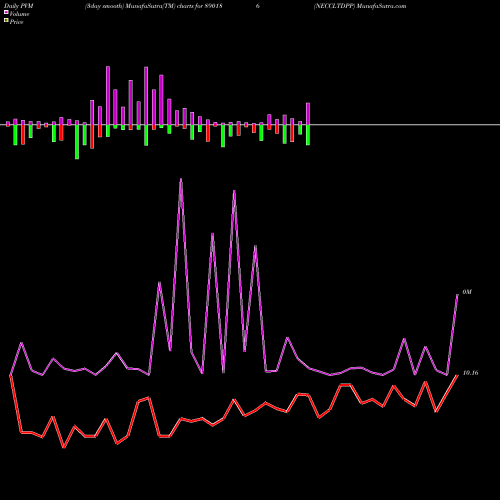500x500 pixels.
Task: Click the '(NECCLTDPP) MunafaSutra.com' header text
Action: 360,6
